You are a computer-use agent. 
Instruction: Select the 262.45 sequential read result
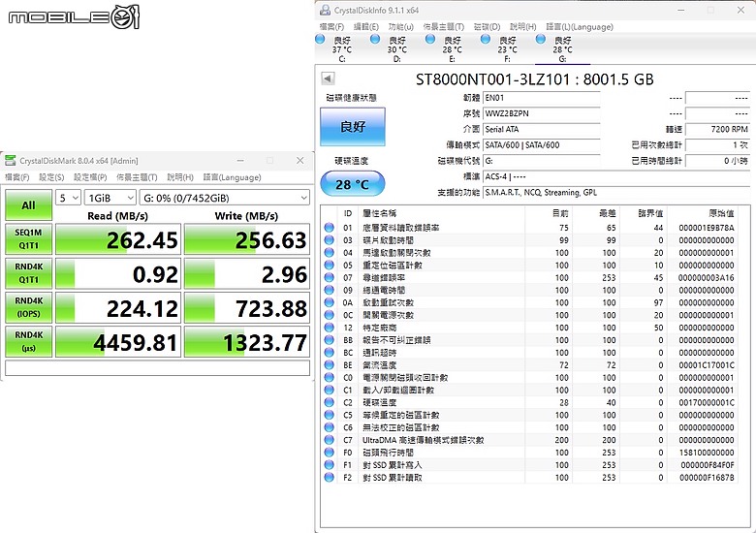coord(118,239)
